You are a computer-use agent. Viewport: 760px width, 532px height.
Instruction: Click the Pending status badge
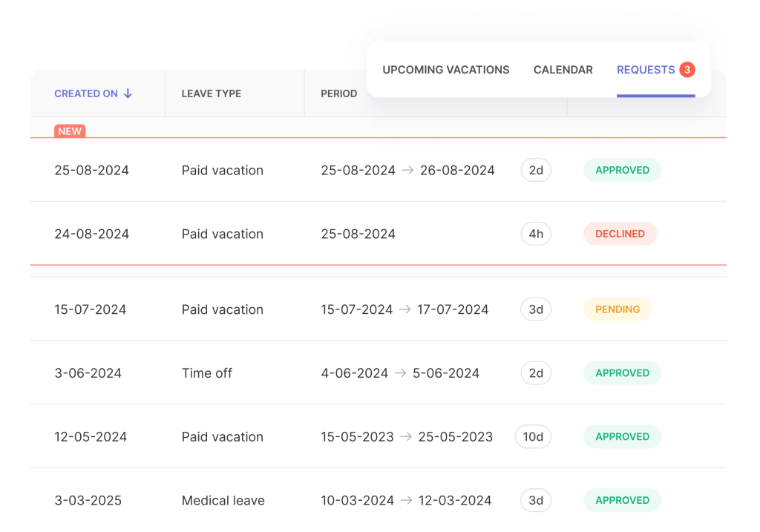(x=617, y=309)
